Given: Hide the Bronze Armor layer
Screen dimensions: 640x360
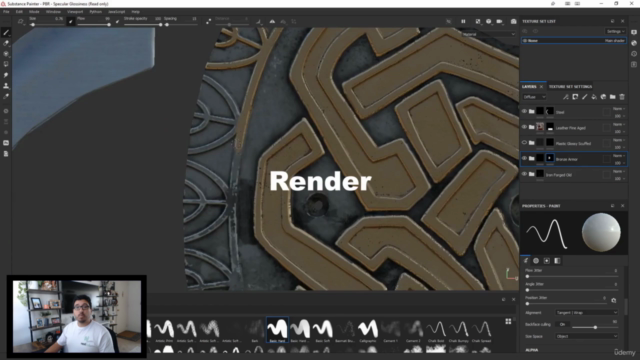Looking at the screenshot, I should (x=524, y=158).
